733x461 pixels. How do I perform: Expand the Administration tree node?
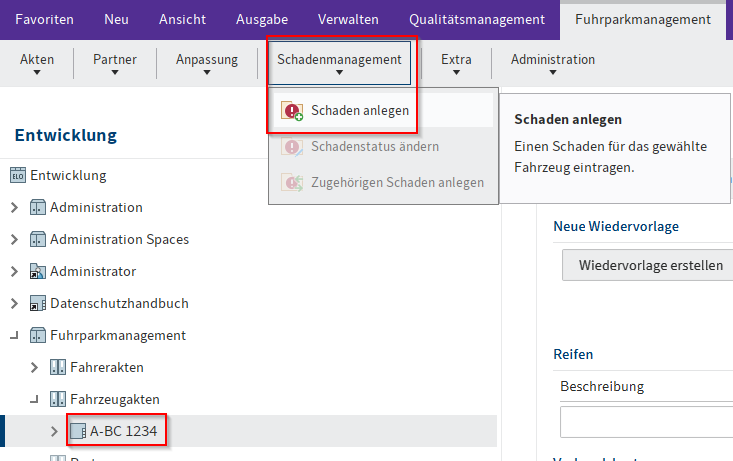[14, 207]
